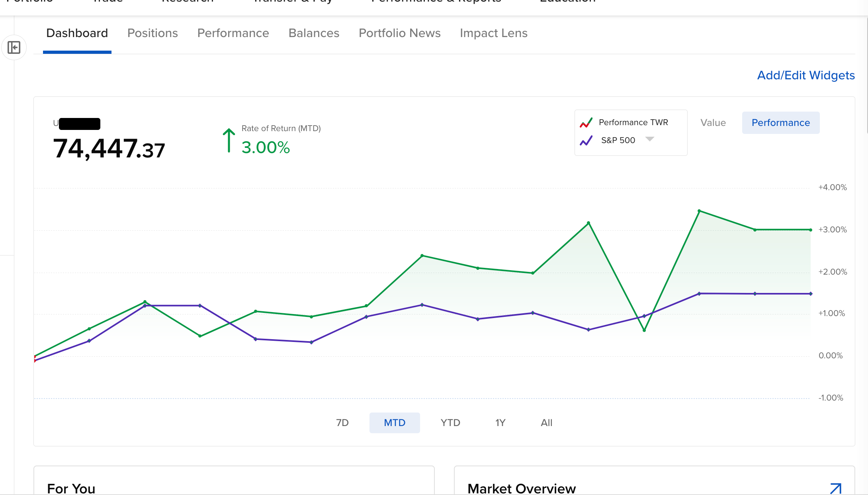Open the S&P 500 benchmark dropdown arrow
868x495 pixels.
click(650, 139)
